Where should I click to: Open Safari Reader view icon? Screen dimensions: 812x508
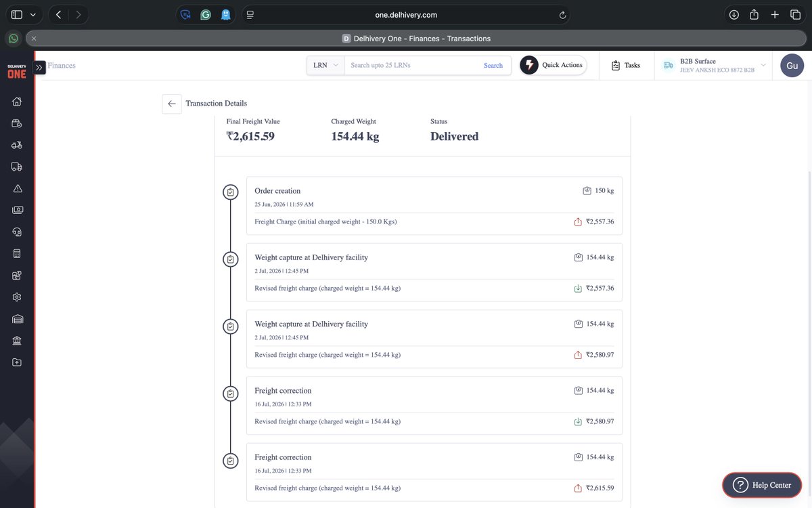point(250,14)
